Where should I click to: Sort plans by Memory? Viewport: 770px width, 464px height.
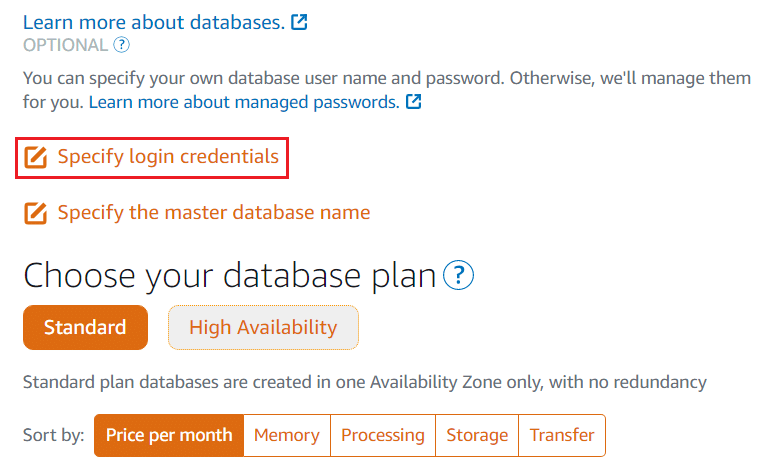287,435
